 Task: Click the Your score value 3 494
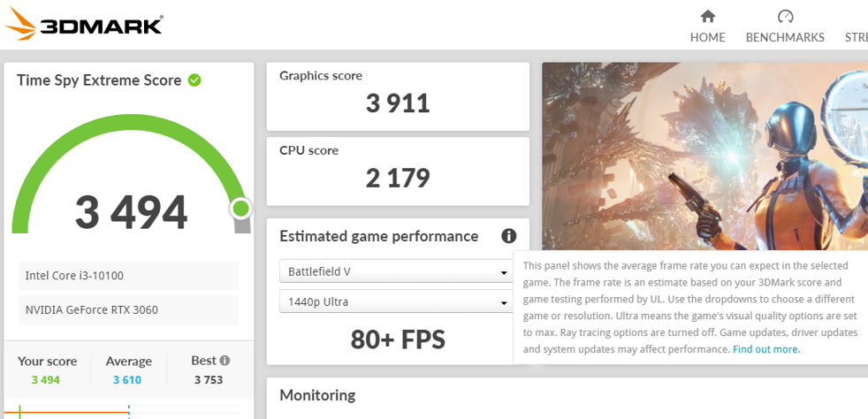[x=45, y=380]
